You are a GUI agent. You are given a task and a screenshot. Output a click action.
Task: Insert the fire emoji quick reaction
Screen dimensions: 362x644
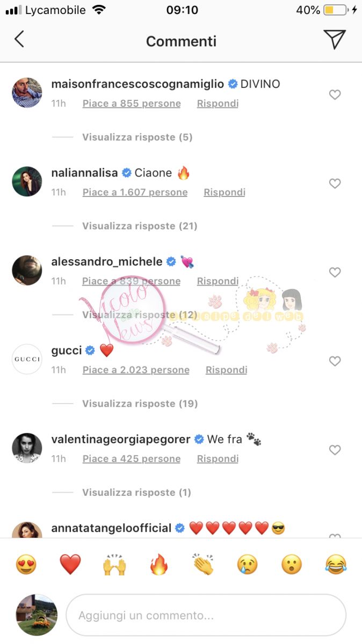pos(159,565)
